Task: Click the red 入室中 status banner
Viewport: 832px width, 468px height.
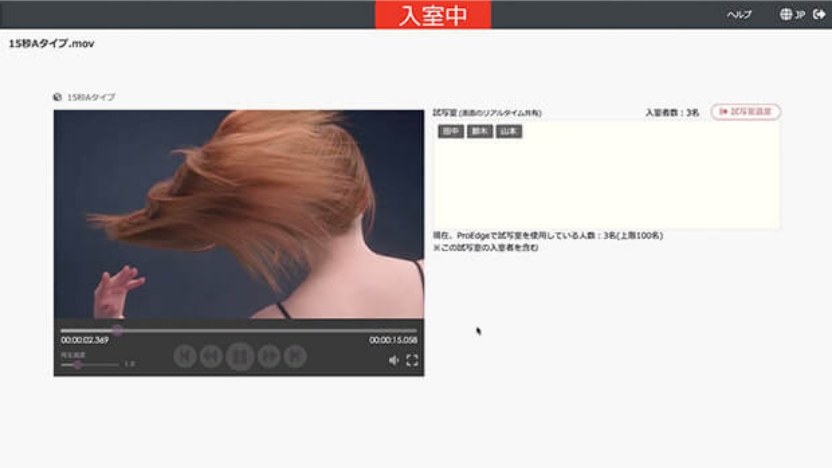Action: (x=433, y=15)
